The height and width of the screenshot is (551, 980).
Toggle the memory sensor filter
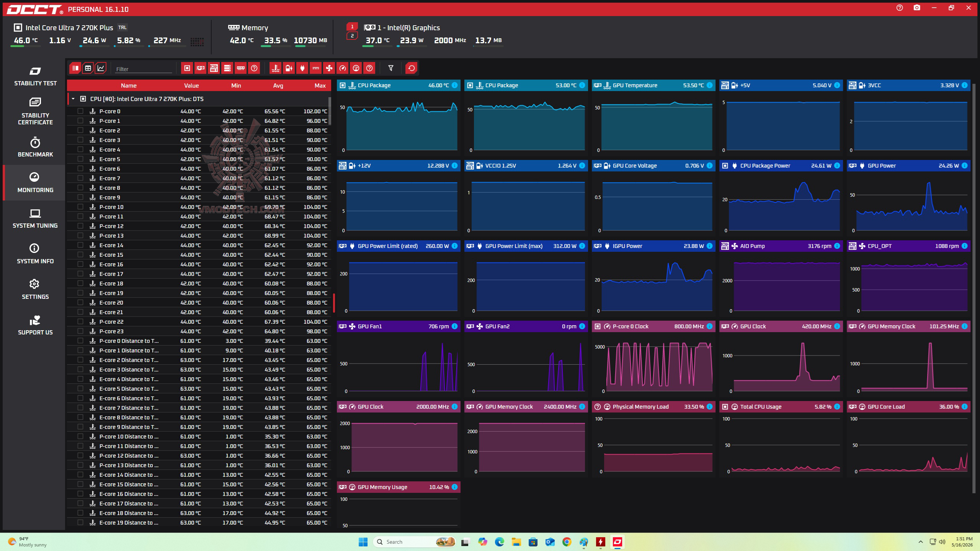(241, 68)
